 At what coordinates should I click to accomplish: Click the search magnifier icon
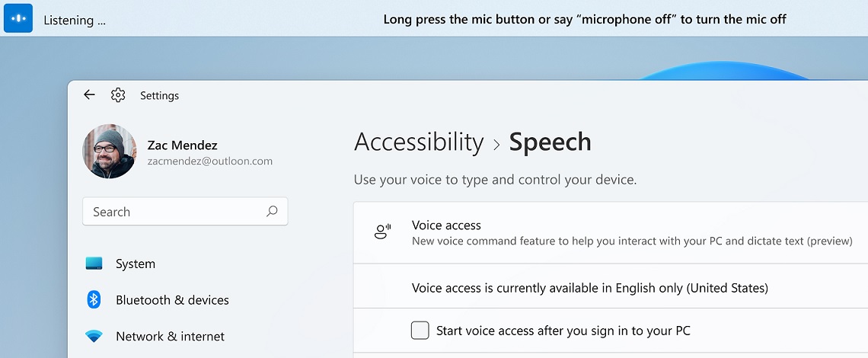pos(272,211)
